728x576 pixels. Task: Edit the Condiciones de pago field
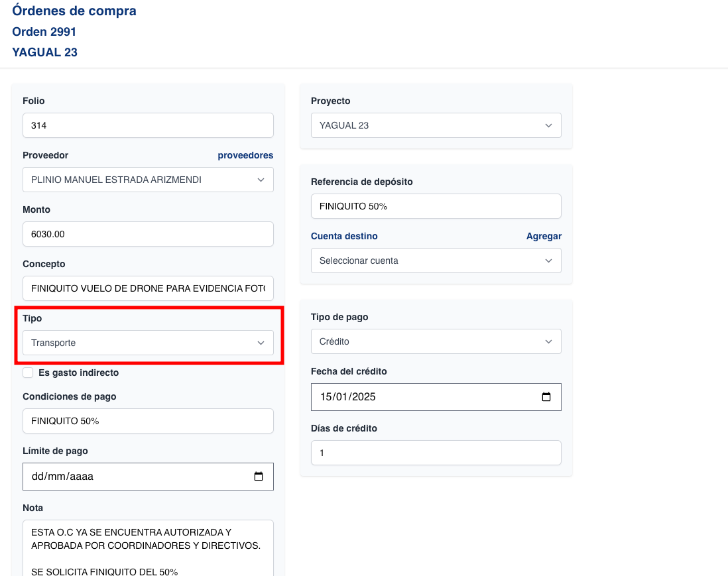click(x=148, y=421)
